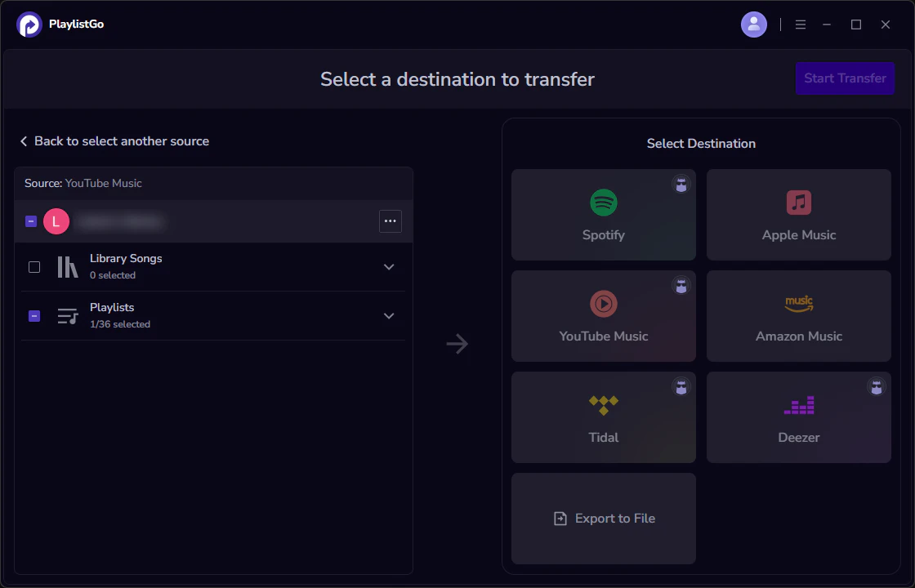Image resolution: width=915 pixels, height=588 pixels.
Task: Click the badge icon on Spotify card
Action: coord(681,185)
